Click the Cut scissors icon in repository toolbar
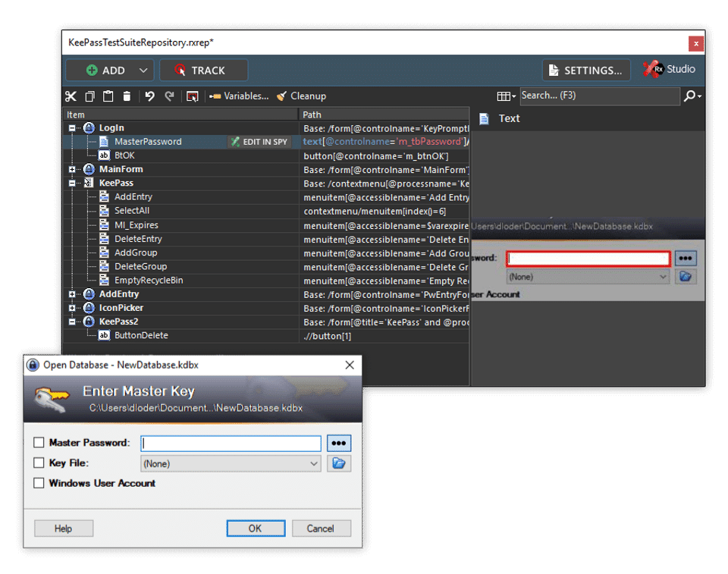 (x=71, y=96)
